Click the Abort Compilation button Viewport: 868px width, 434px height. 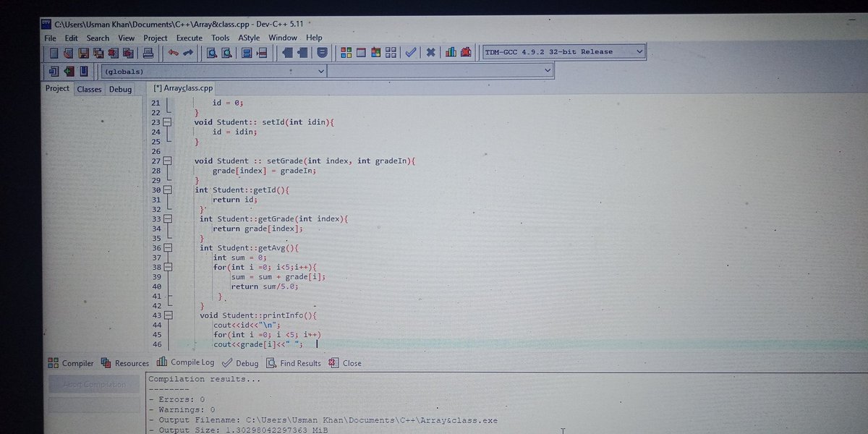(94, 385)
